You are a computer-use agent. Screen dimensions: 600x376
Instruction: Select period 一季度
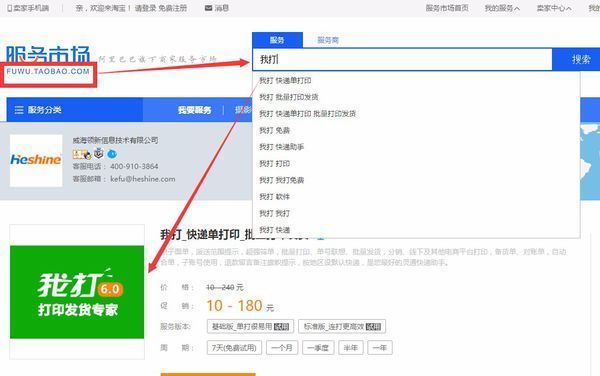pos(318,348)
